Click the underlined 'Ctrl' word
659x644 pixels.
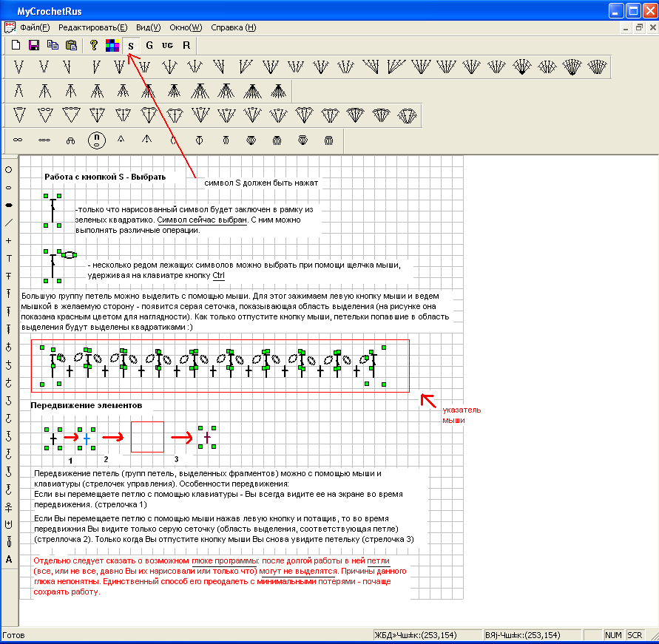coord(218,276)
